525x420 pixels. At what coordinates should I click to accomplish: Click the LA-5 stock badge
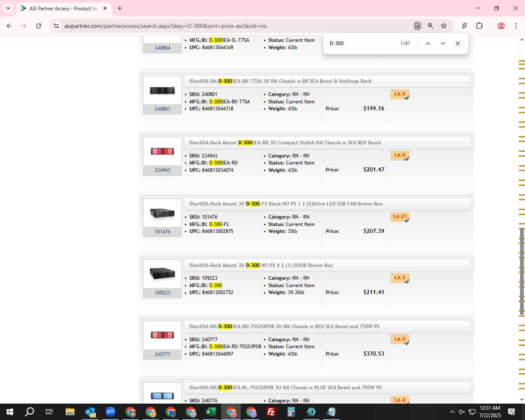(400, 278)
